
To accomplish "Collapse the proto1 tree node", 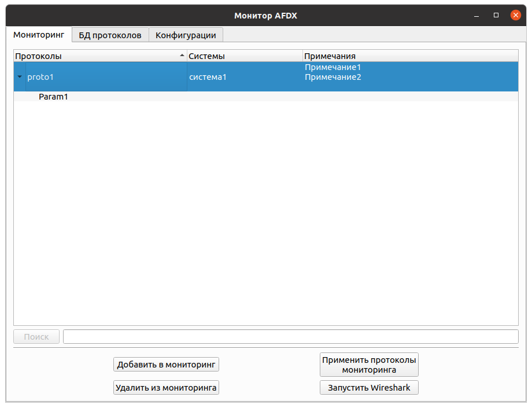I will click(x=20, y=77).
